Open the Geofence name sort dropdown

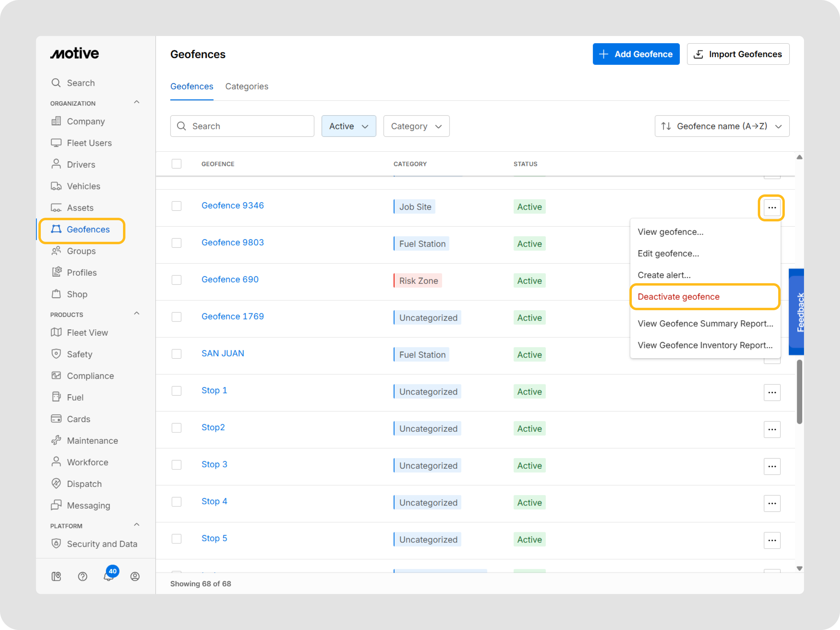click(x=721, y=126)
